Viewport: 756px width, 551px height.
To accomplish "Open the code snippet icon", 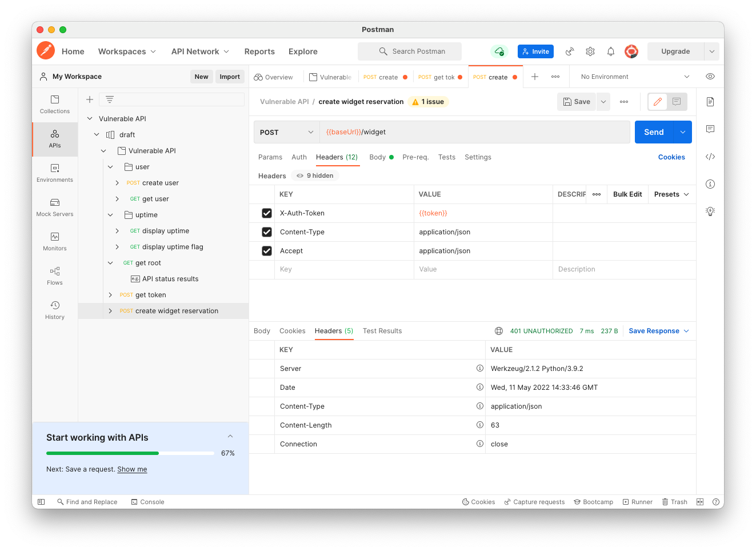I will pyautogui.click(x=710, y=157).
